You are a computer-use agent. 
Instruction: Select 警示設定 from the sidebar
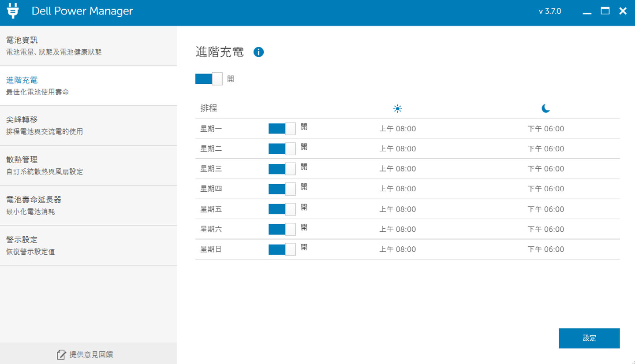(53, 245)
